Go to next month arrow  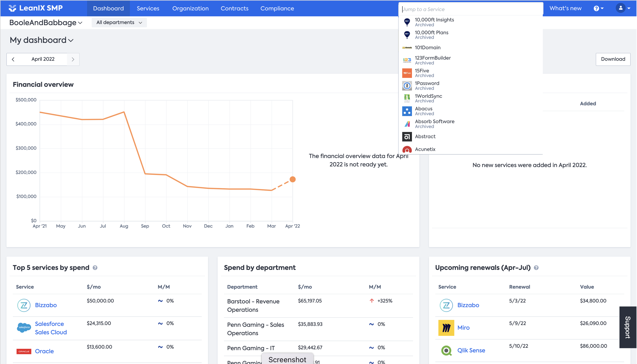point(73,59)
